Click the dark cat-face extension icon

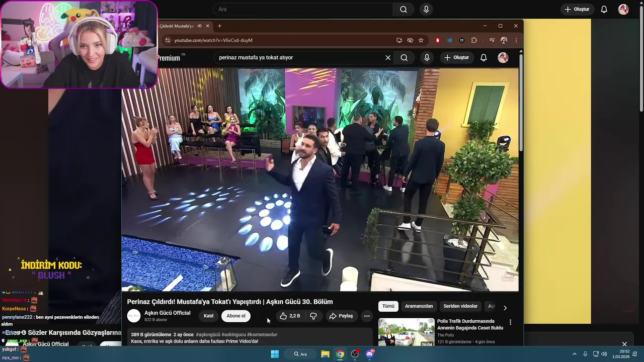[x=462, y=40]
